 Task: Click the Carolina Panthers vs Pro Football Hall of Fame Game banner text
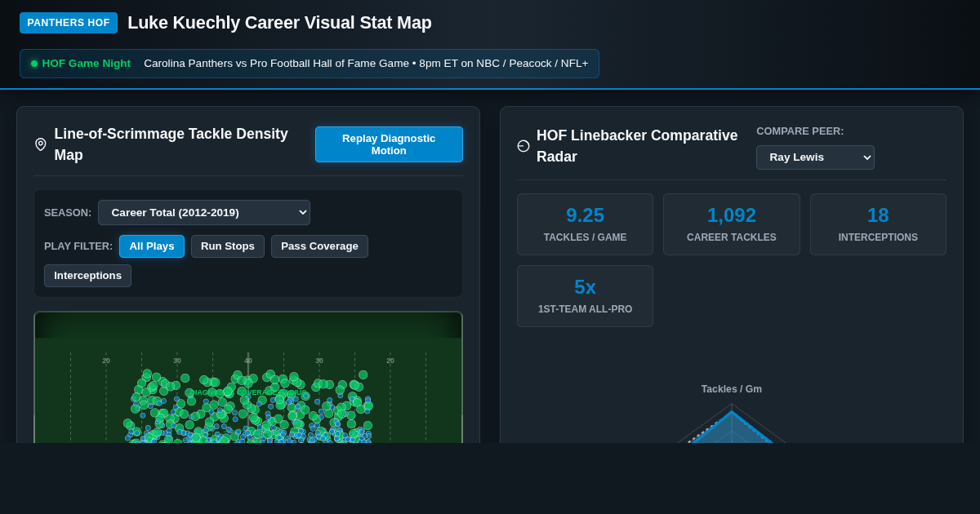366,64
